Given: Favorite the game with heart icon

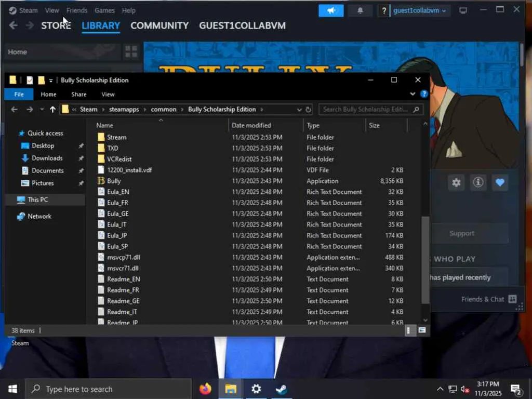Looking at the screenshot, I should [500, 182].
